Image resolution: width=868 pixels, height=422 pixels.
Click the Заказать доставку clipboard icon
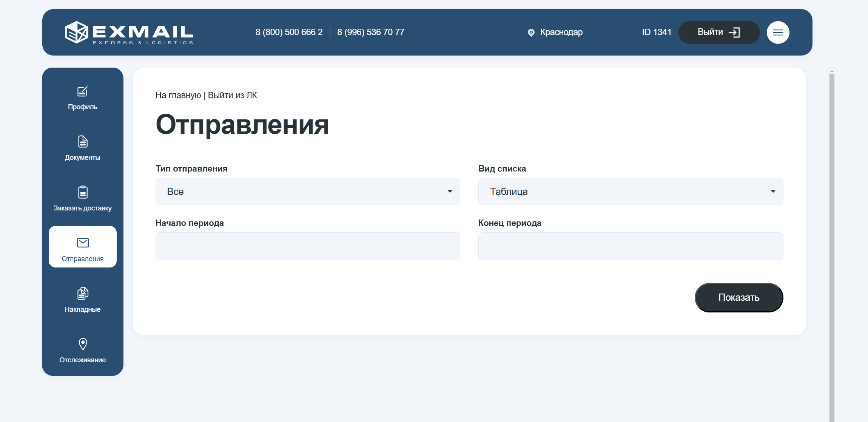tap(83, 192)
